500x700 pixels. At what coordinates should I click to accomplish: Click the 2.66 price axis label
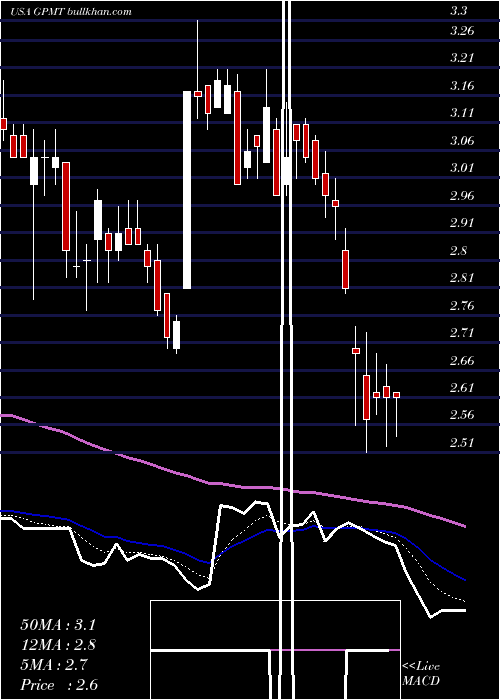tap(462, 360)
